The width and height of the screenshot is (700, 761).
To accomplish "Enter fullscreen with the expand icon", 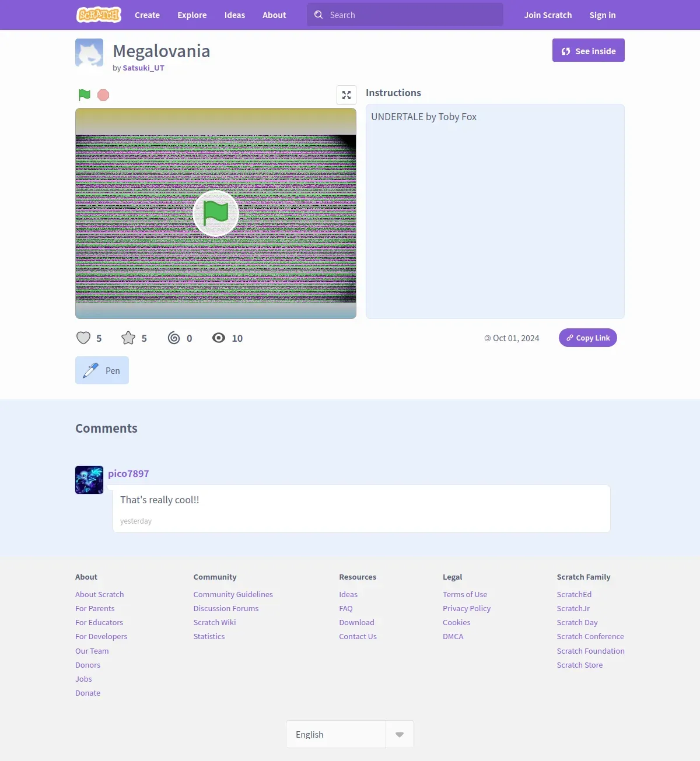I will click(x=346, y=95).
